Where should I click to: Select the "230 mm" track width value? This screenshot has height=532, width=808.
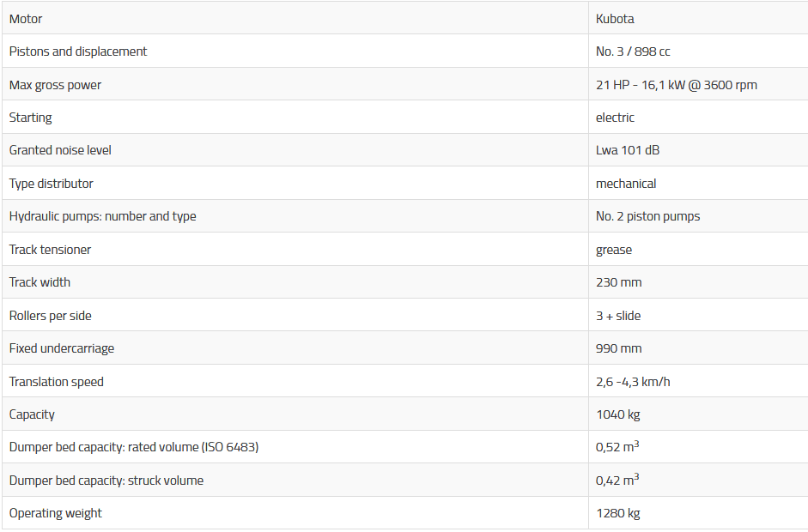pos(618,282)
